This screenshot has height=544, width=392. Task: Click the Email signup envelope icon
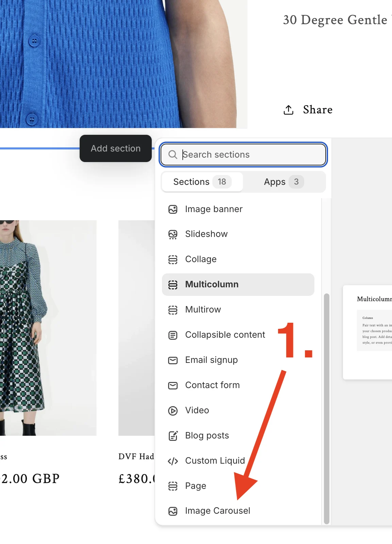(x=173, y=360)
